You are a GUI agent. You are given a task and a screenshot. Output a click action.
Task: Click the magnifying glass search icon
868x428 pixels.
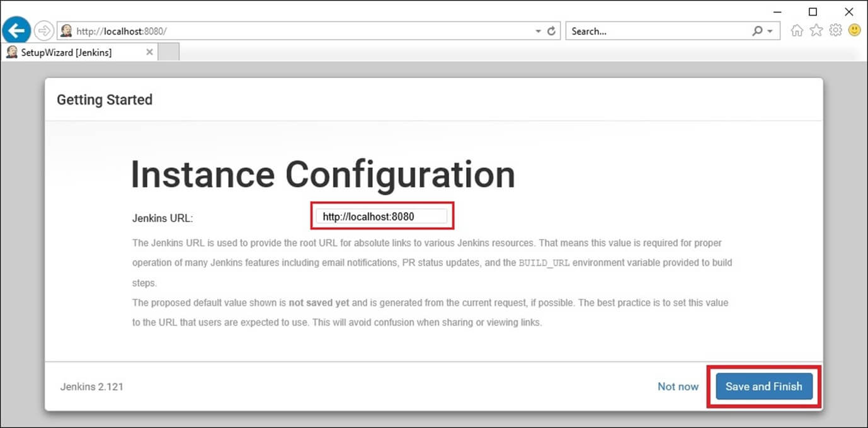coord(757,31)
